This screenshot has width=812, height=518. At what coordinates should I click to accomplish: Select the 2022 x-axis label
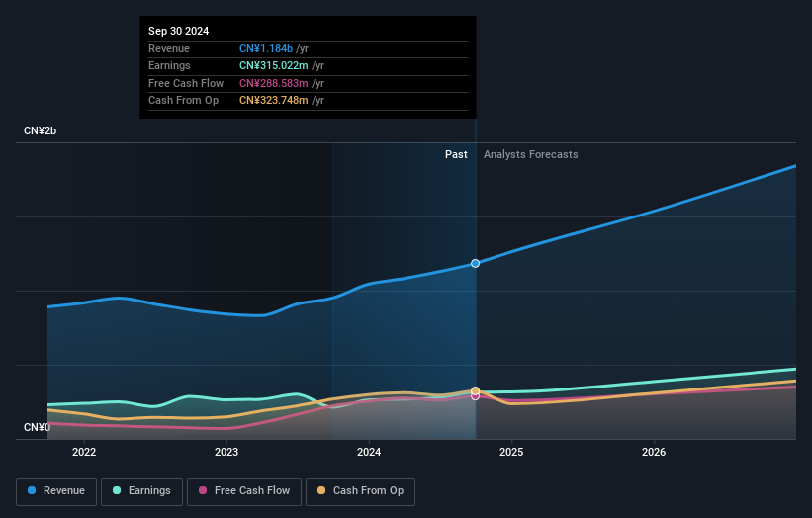(x=84, y=453)
